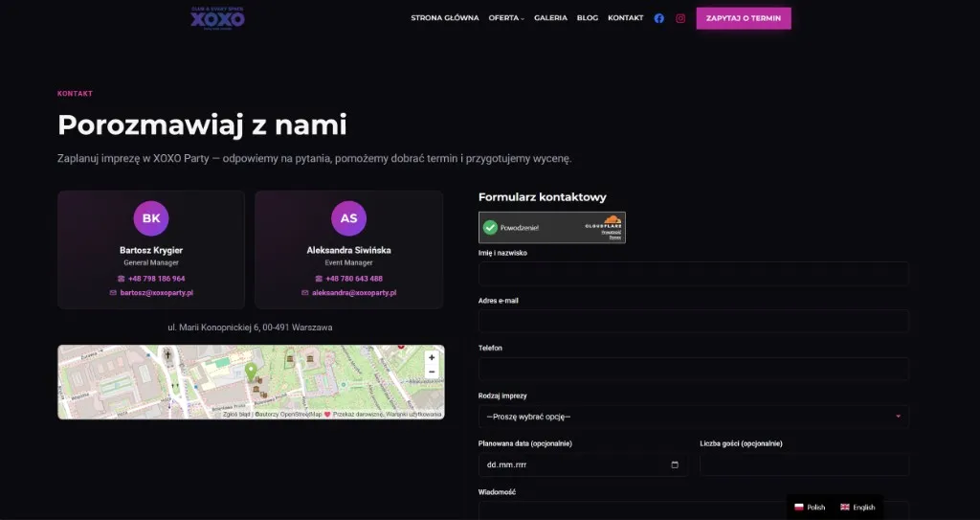Focus the Imię i nazwisko field

point(694,274)
